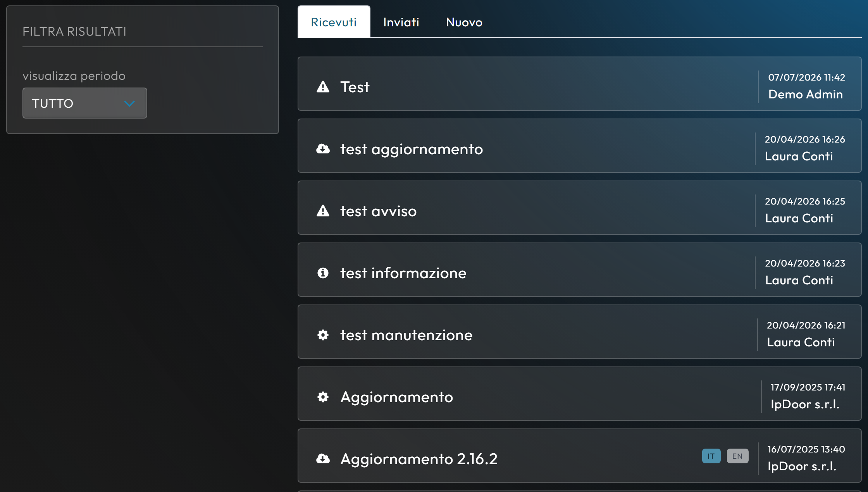The height and width of the screenshot is (492, 868).
Task: Open the test avviso message
Action: point(579,208)
